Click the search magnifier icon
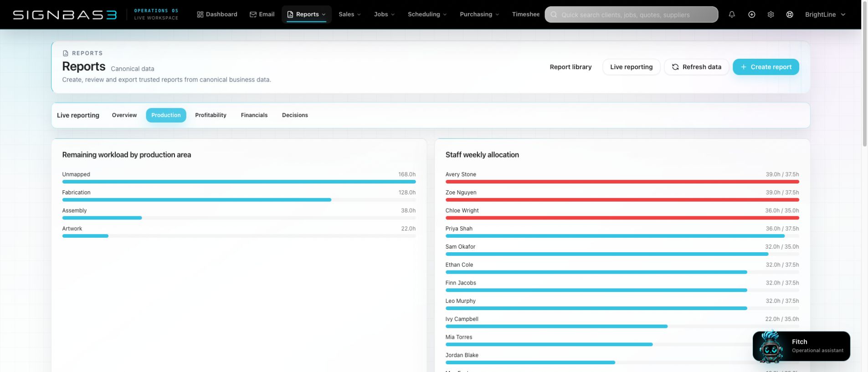Viewport: 868px width, 372px height. coord(554,15)
